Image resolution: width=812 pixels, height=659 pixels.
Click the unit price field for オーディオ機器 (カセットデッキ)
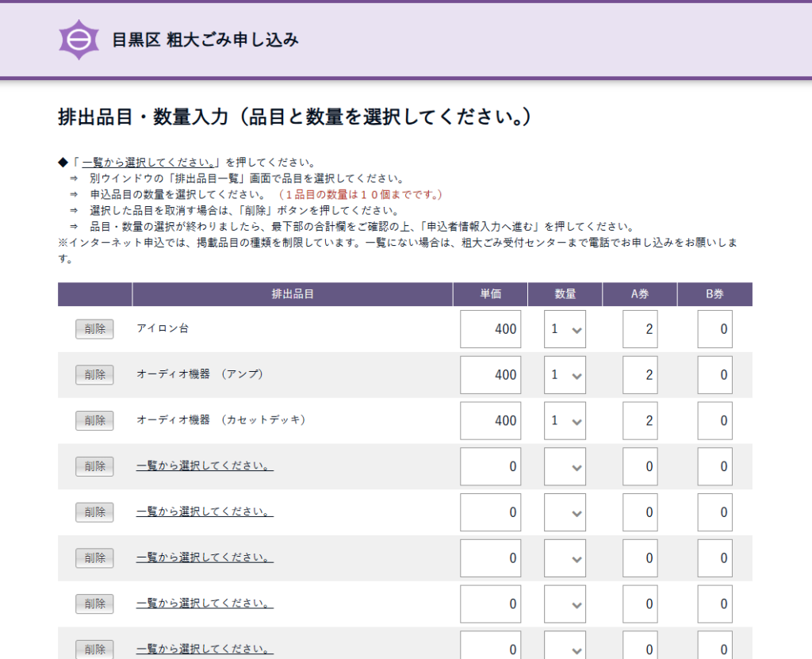[x=490, y=421]
